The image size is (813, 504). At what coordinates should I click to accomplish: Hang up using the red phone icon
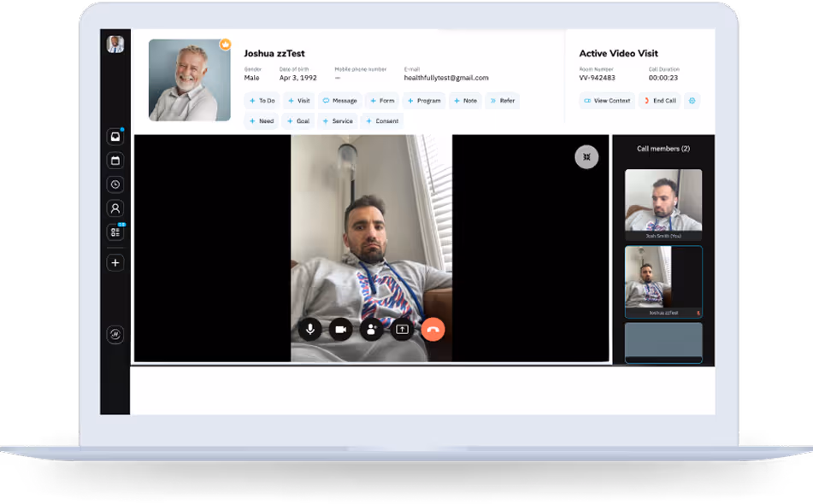pos(433,329)
